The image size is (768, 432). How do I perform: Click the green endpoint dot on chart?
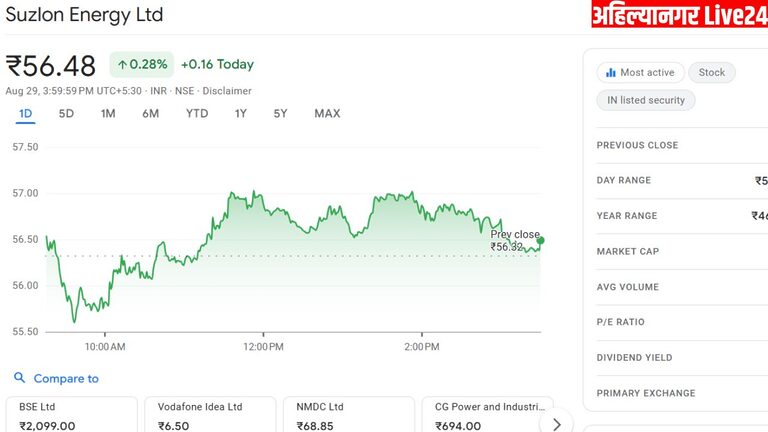pos(541,240)
